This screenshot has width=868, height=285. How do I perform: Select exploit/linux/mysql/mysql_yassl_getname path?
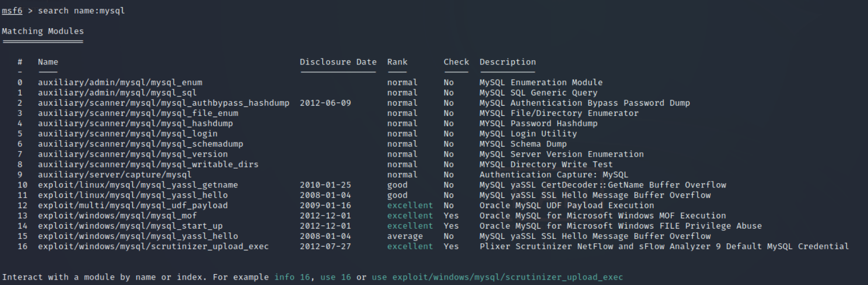pos(138,186)
